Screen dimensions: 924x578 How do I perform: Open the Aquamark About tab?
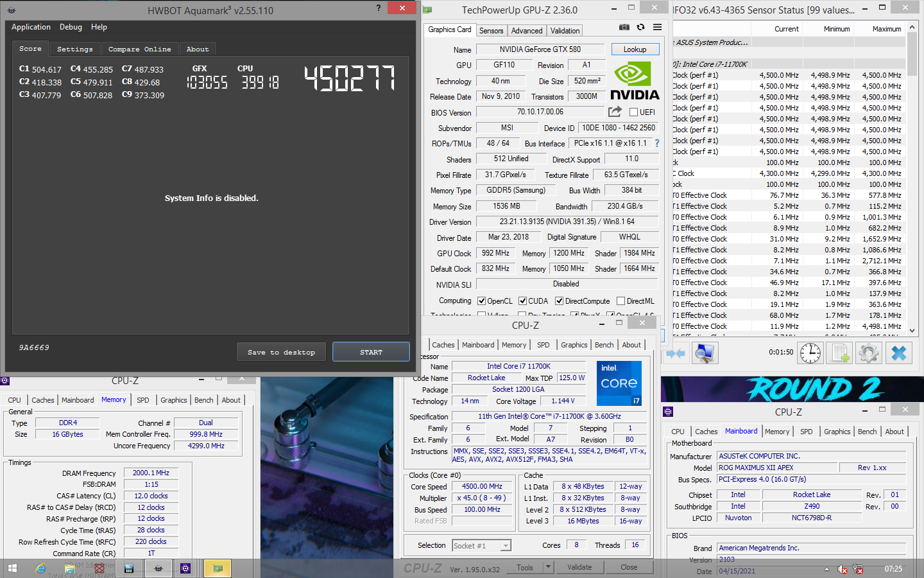pyautogui.click(x=198, y=49)
